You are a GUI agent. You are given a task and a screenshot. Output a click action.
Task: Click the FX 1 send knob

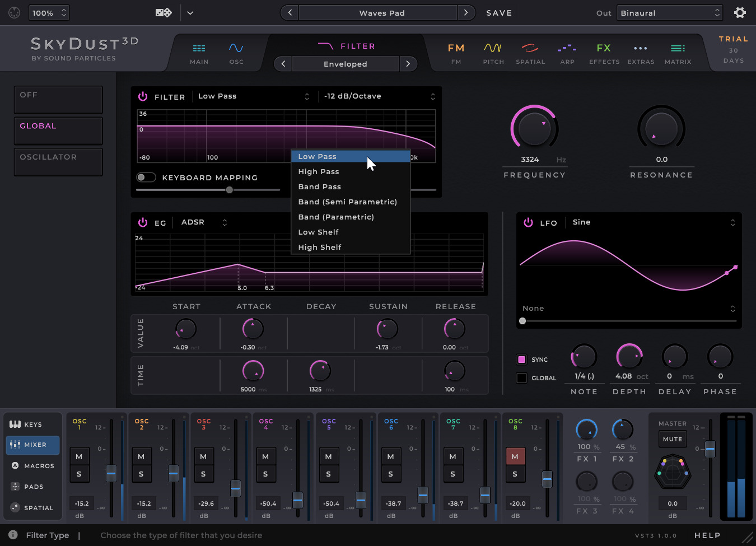587,430
